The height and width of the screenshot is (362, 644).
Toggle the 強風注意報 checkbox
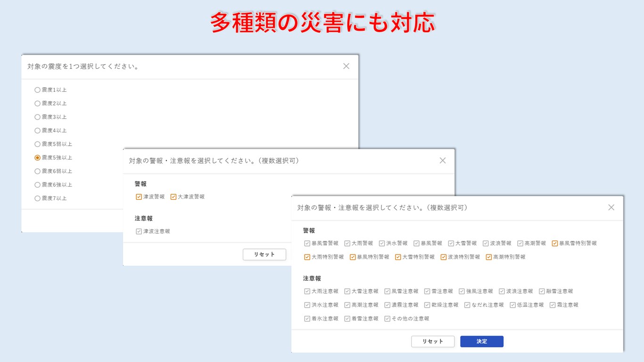(462, 291)
